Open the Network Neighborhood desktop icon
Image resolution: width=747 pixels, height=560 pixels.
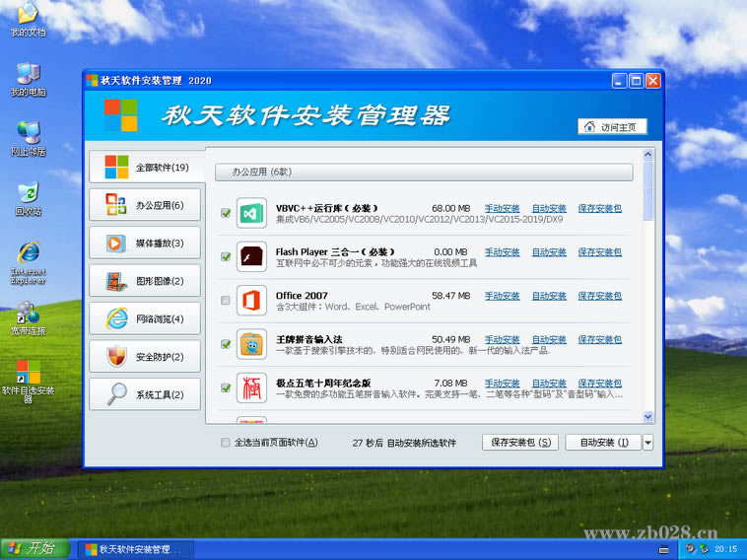pos(29,139)
